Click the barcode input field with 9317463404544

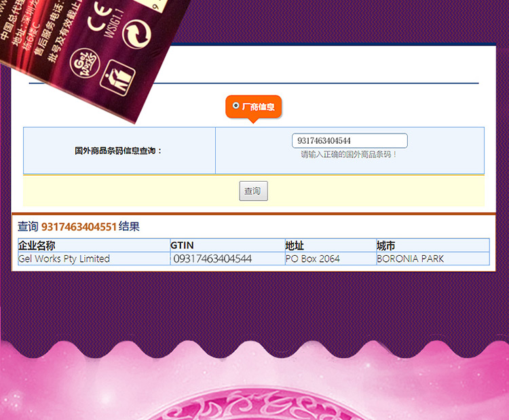point(350,140)
